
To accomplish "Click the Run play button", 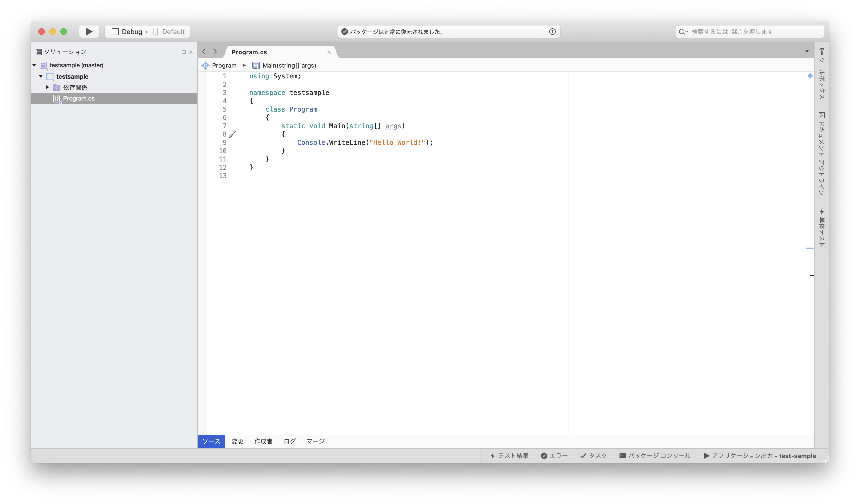I will click(x=89, y=32).
